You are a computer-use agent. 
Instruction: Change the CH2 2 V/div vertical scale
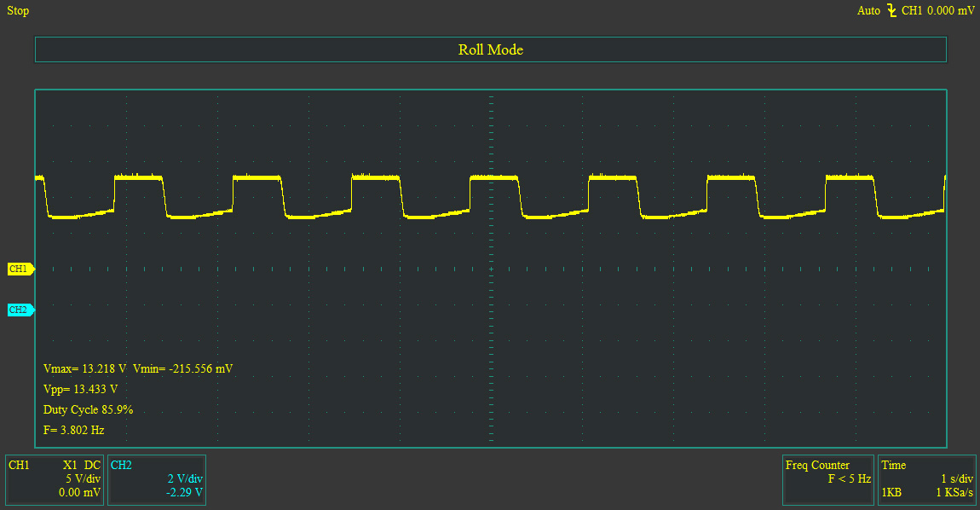click(x=185, y=478)
